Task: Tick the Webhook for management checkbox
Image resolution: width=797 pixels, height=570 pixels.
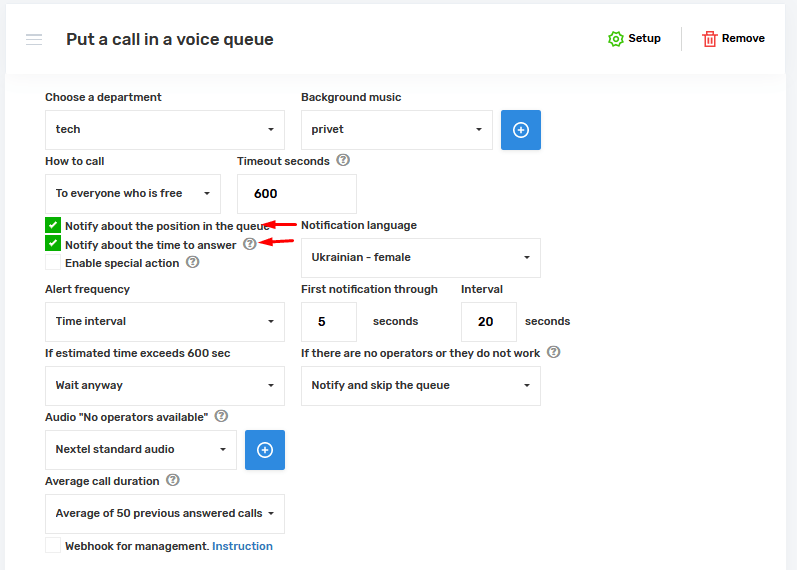Action: pos(53,546)
